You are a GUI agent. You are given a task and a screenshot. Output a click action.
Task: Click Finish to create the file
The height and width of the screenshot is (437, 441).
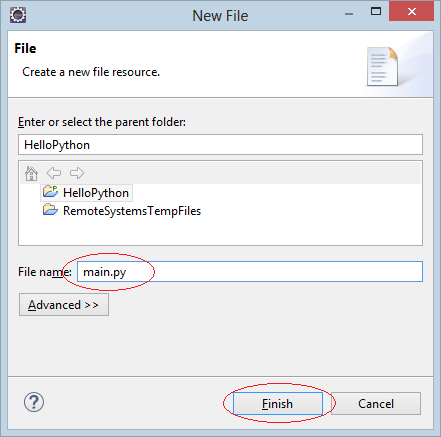[278, 404]
